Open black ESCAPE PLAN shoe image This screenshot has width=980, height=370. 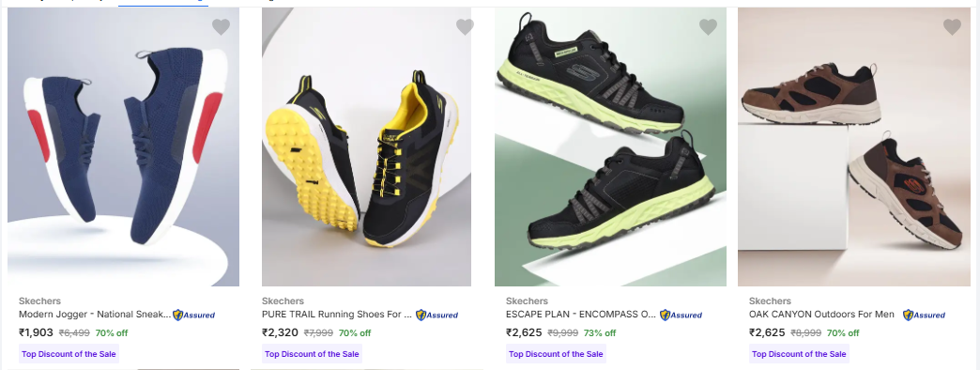tap(611, 146)
